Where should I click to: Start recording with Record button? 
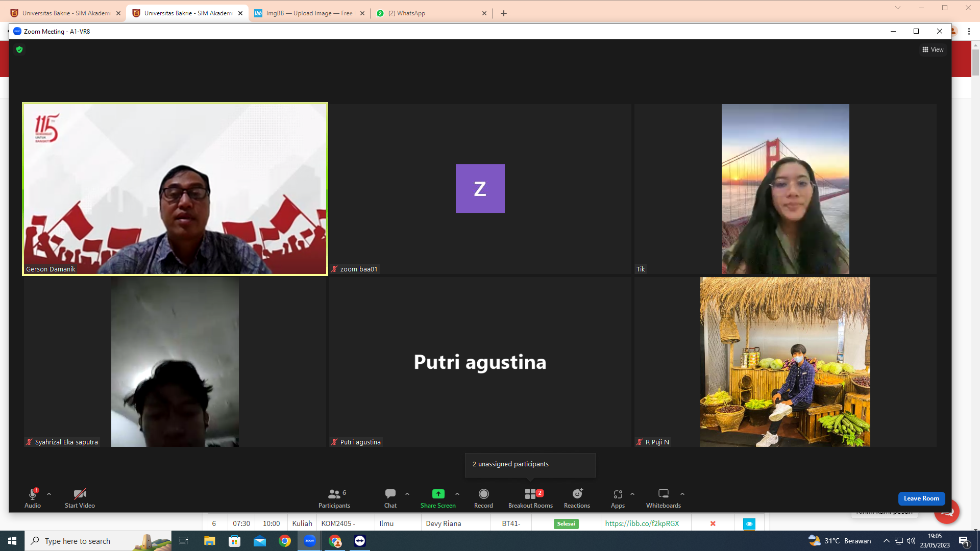click(x=483, y=497)
